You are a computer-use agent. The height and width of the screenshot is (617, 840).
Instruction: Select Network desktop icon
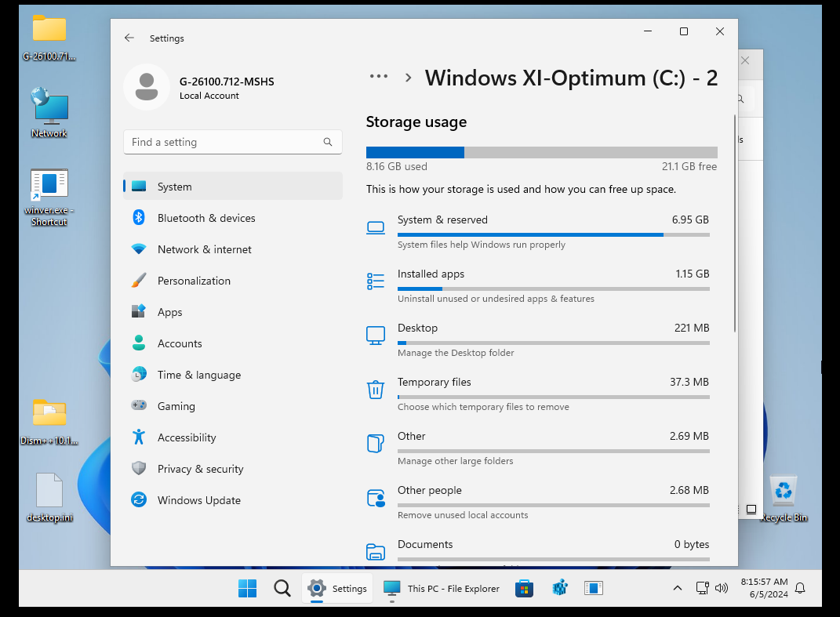(49, 113)
